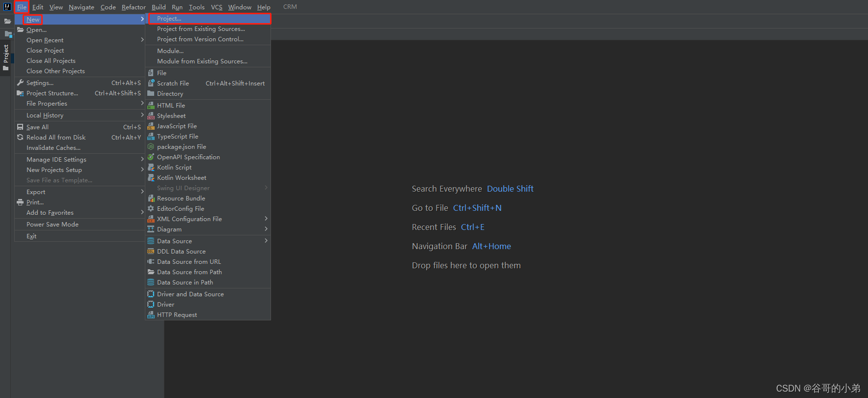Expand the XML Configuration File submenu arrow
Image resolution: width=868 pixels, height=398 pixels.
coord(266,219)
